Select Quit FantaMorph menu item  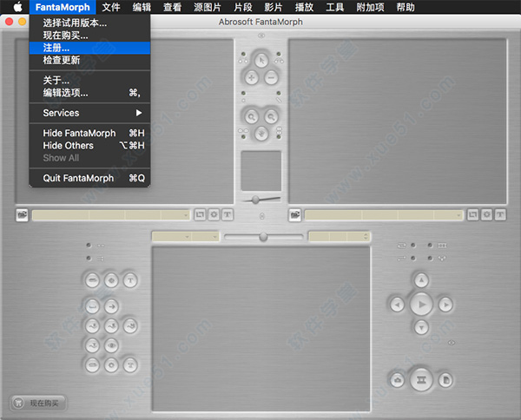[89, 178]
